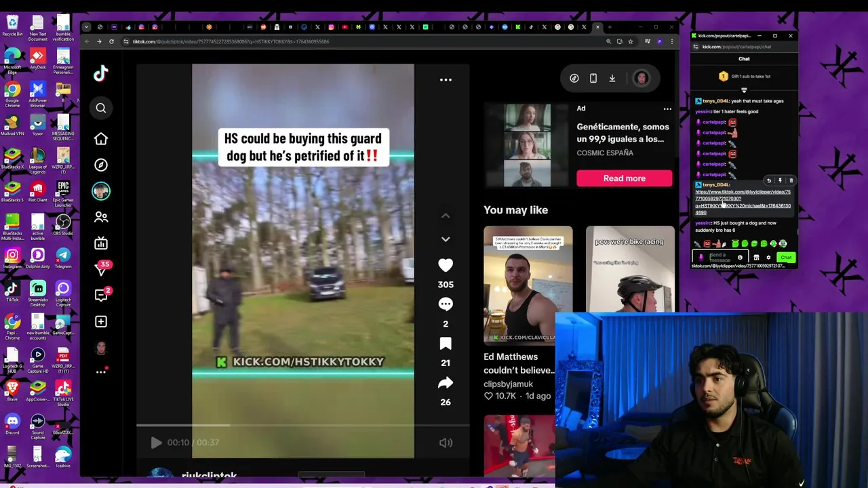Unmute the TikTok video player
868x488 pixels.
tap(446, 443)
